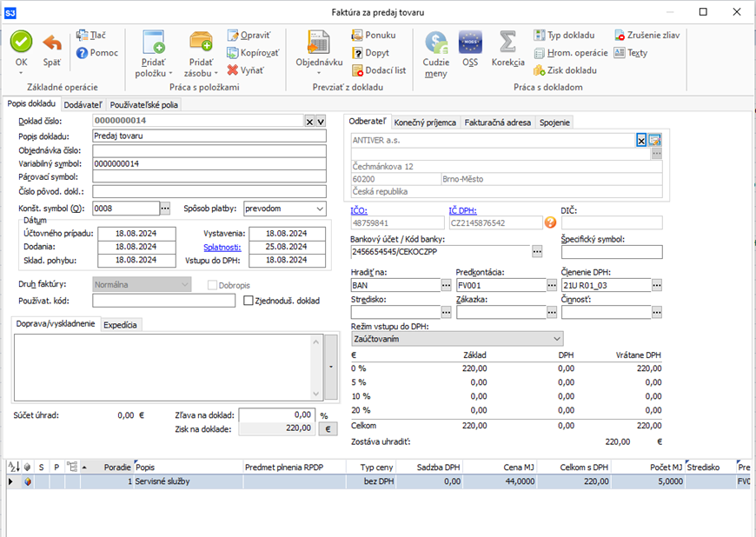Open the Režim vstupu do DPH dropdown

[556, 339]
